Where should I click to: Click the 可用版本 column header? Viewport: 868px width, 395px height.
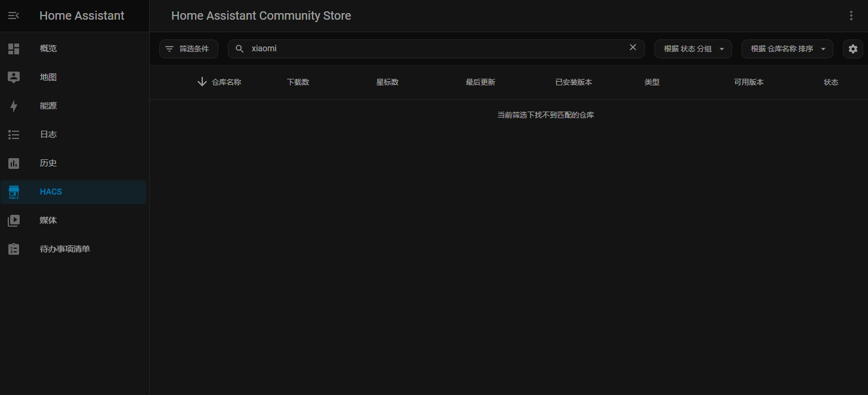coord(749,82)
